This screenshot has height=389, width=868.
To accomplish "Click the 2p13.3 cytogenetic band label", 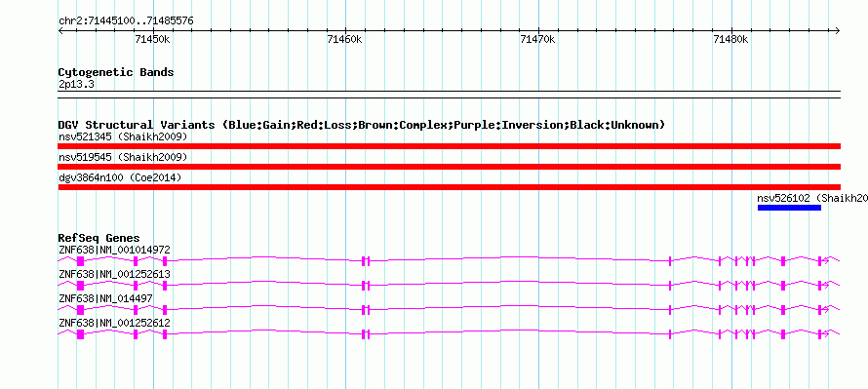I will (x=77, y=85).
